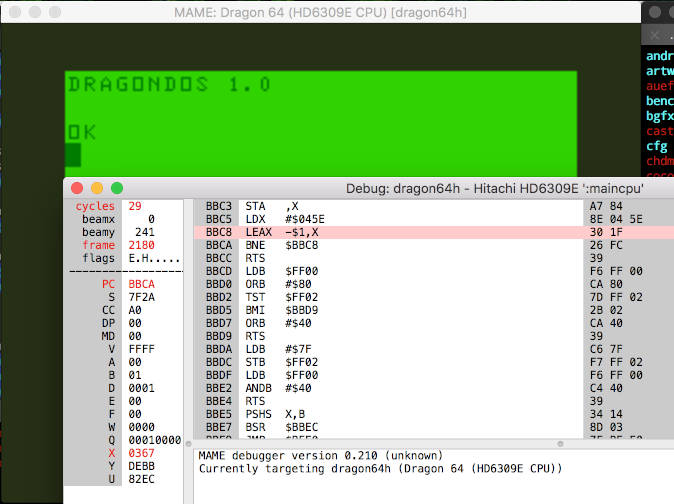Select the BBD0 ORB #$80 instruction row
This screenshot has width=674, height=504.
[434, 284]
